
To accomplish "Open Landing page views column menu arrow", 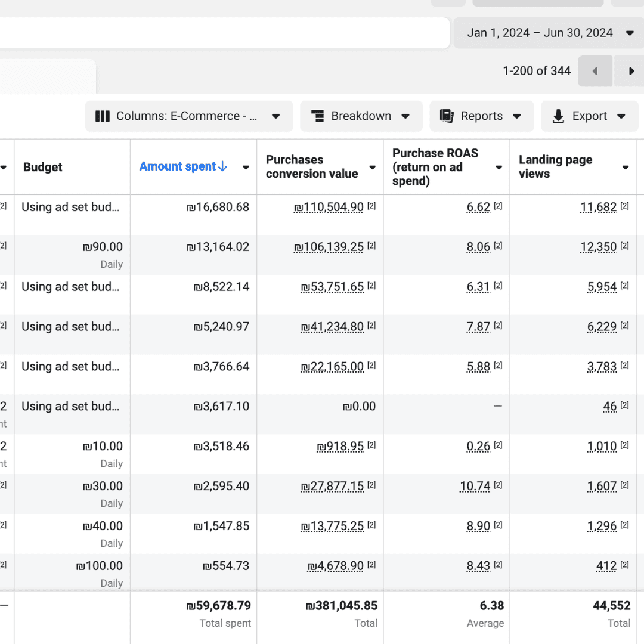I will click(x=626, y=168).
